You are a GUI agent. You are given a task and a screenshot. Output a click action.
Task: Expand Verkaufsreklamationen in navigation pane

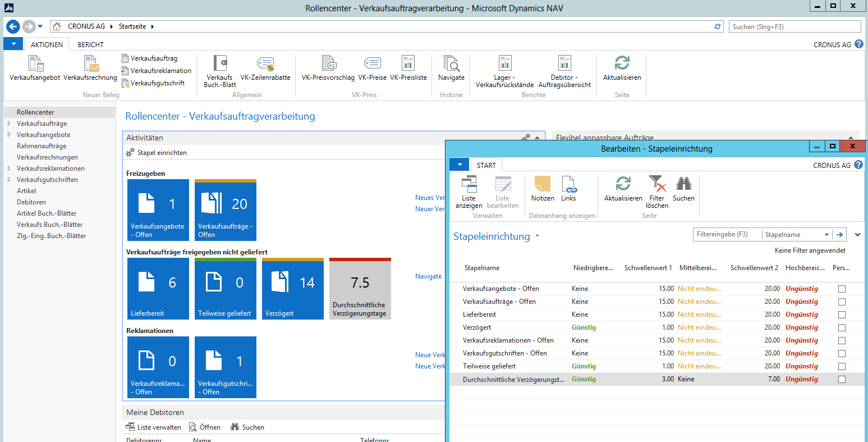click(9, 168)
